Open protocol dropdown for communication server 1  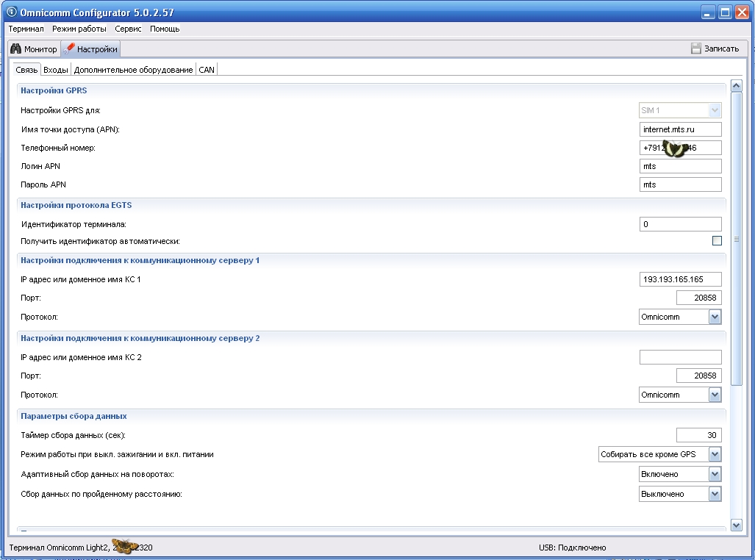(x=715, y=317)
